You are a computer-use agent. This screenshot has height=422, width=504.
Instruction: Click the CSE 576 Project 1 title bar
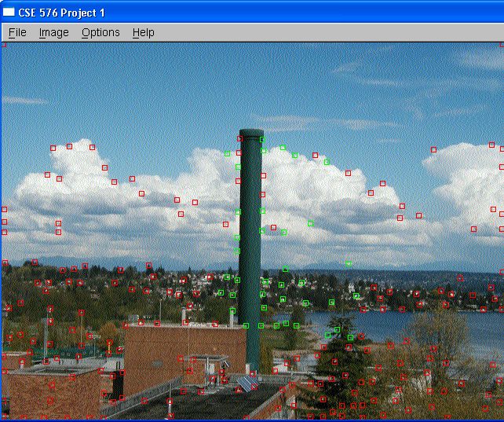252,13
